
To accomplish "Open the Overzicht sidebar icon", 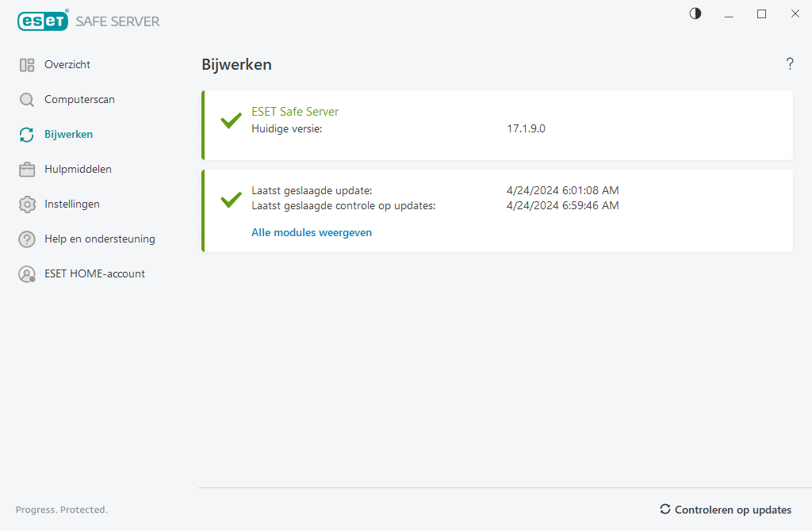I will 26,64.
